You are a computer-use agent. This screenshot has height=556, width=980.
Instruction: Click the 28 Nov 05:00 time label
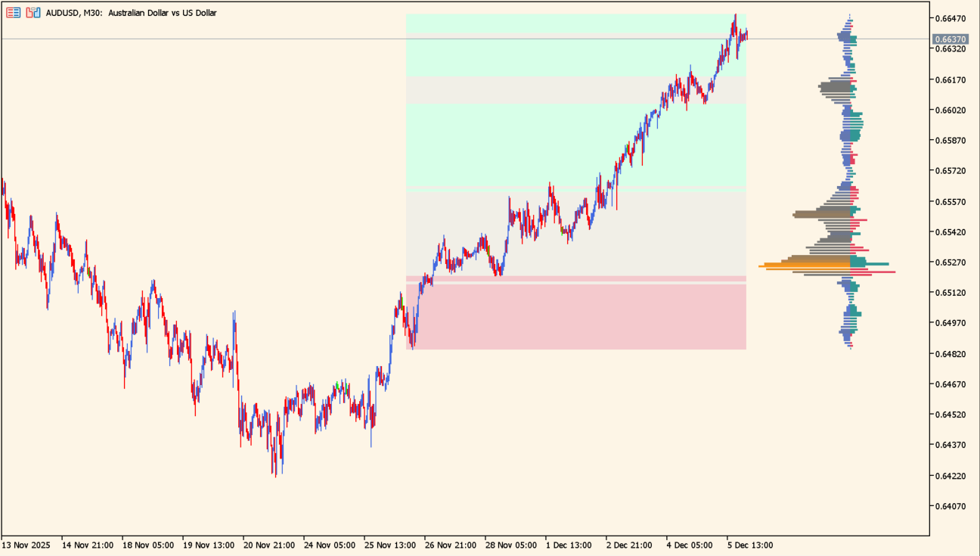(511, 545)
